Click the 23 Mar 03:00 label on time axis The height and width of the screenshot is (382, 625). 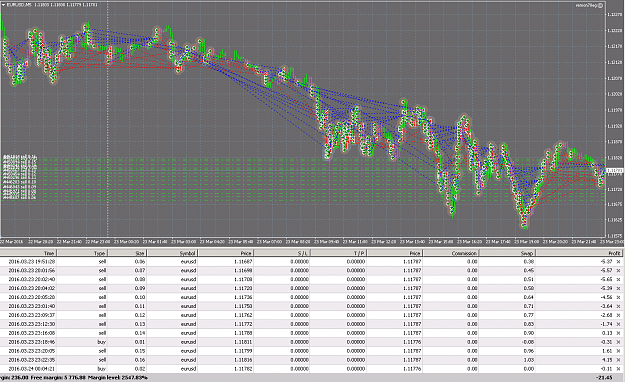tap(184, 242)
